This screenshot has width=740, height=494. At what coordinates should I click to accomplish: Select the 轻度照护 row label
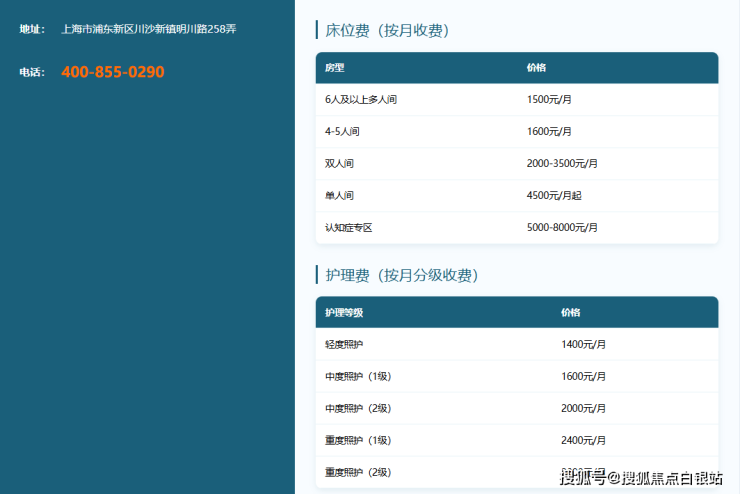(x=344, y=344)
